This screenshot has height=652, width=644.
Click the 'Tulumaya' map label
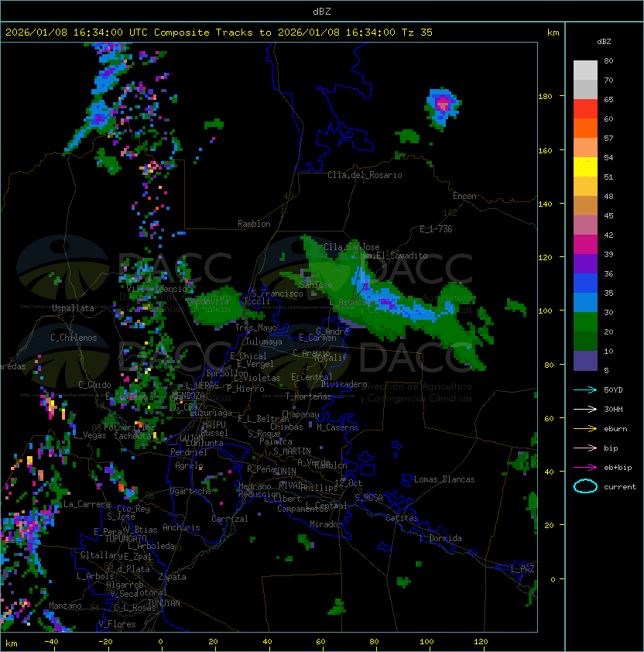click(x=264, y=341)
